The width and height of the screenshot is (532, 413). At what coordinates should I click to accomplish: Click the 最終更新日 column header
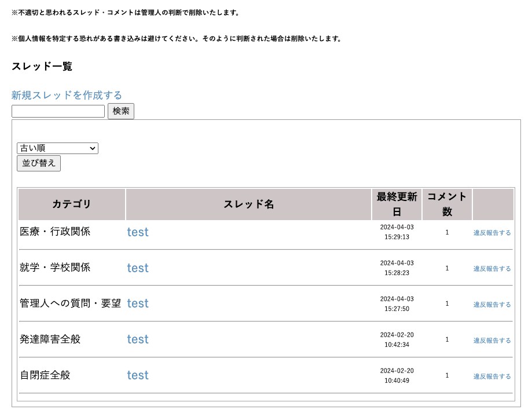tap(397, 204)
